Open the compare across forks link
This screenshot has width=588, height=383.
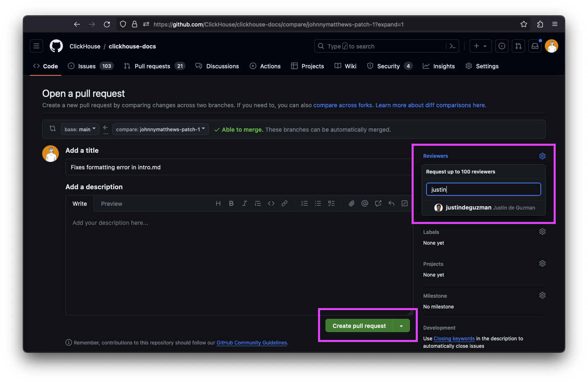coord(343,105)
